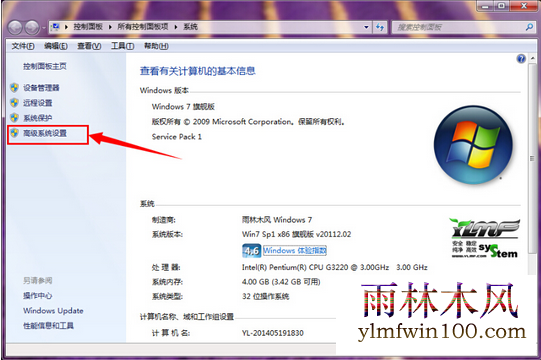Click the search magnifier icon

[x=529, y=27]
